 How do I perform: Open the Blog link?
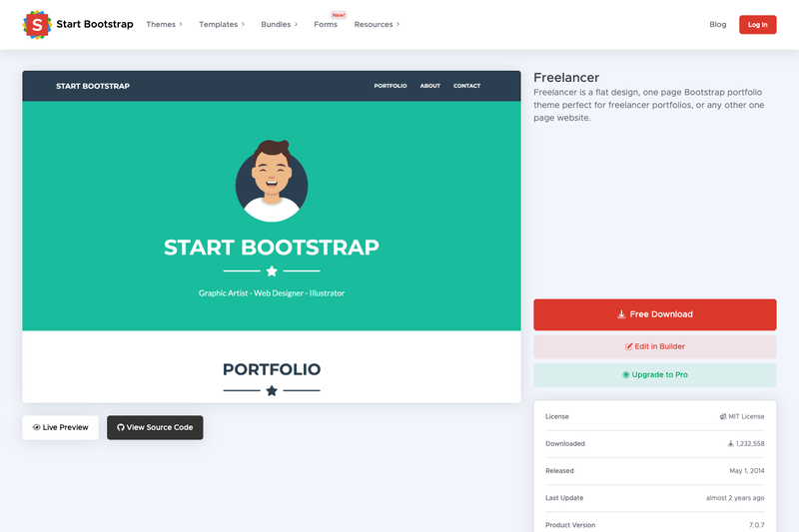[717, 24]
